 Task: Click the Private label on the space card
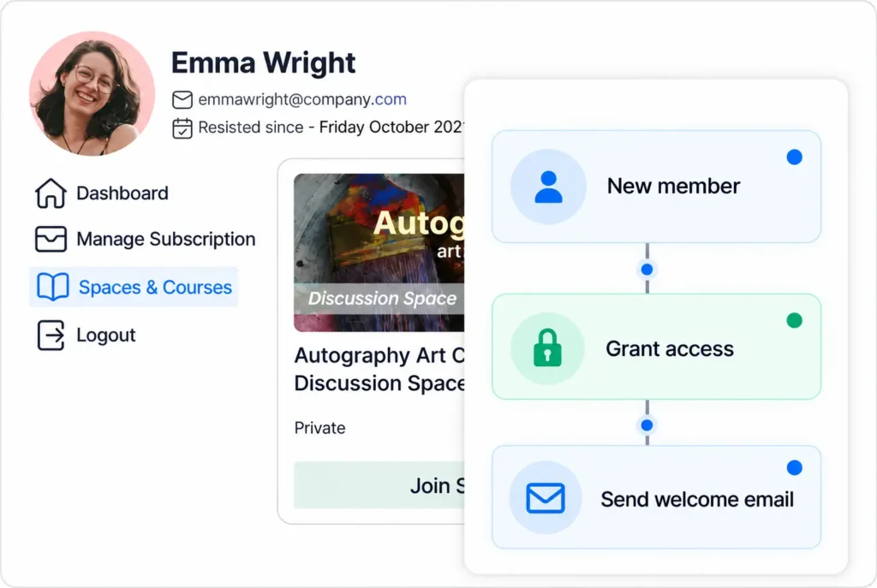tap(320, 428)
